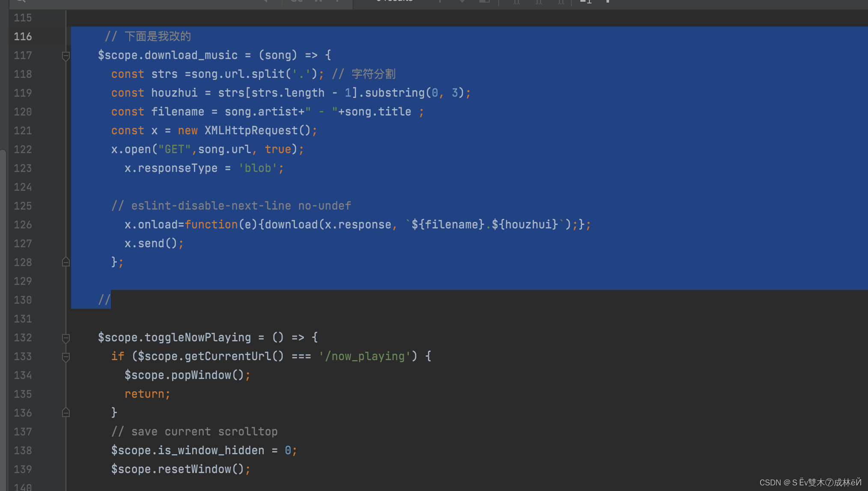
Task: Click line number 116 in the gutter
Action: click(23, 37)
